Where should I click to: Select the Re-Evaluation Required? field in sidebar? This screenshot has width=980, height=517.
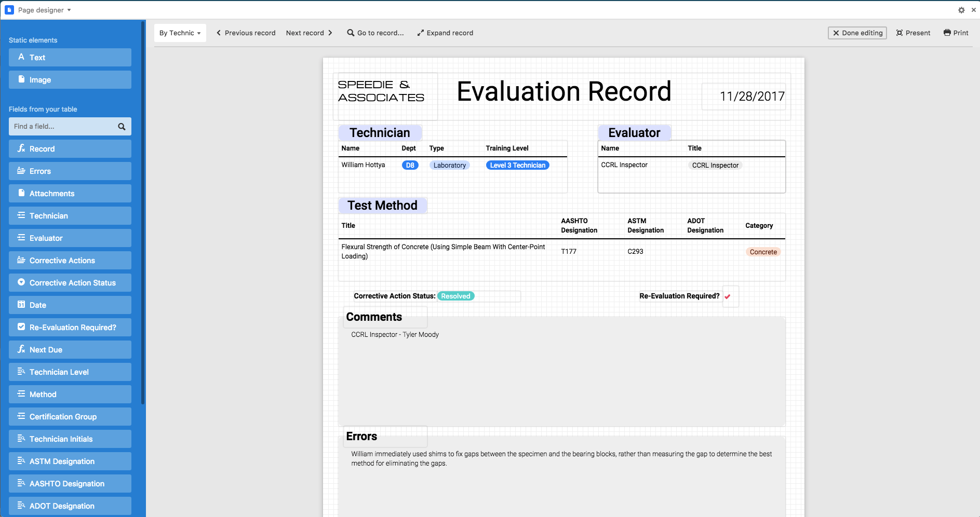(x=70, y=327)
